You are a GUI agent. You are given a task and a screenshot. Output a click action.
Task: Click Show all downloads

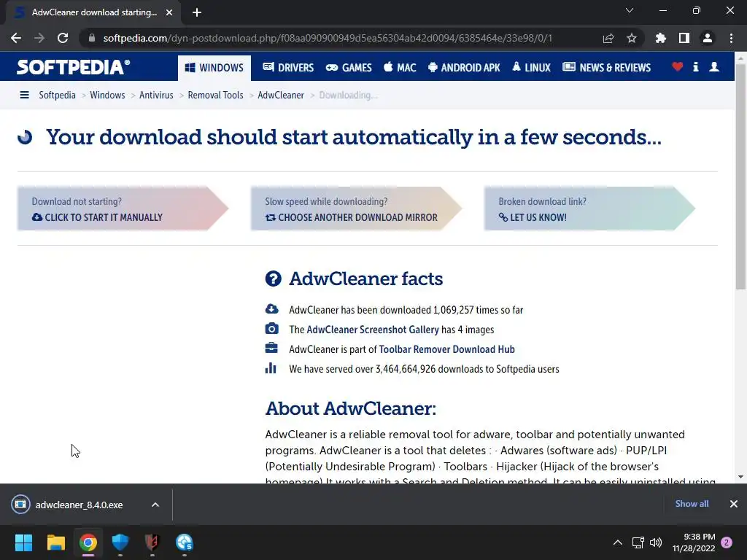(x=692, y=504)
